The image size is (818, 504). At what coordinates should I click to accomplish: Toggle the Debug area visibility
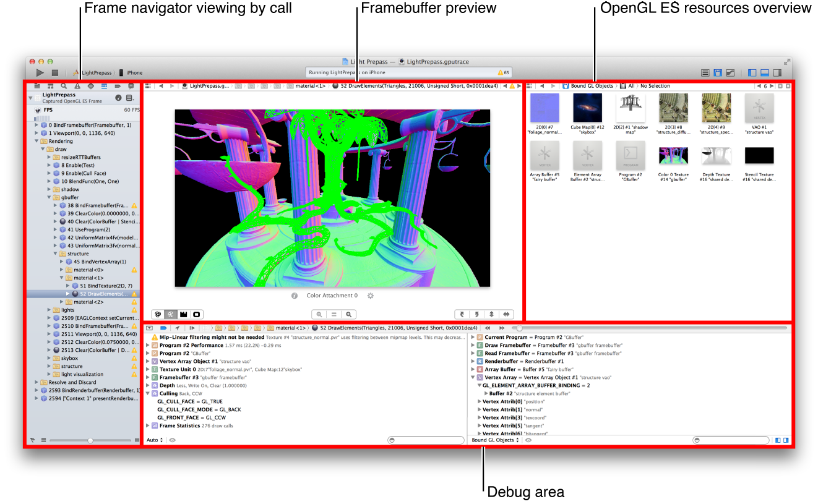765,73
